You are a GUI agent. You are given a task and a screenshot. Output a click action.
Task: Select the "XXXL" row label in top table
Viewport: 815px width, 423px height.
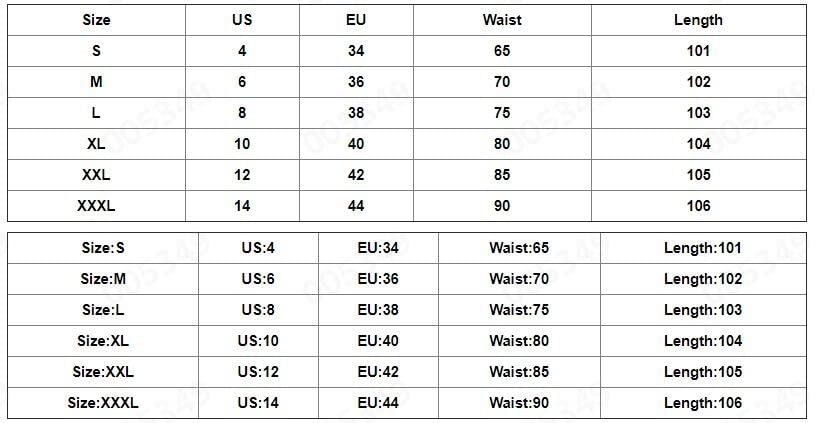(x=96, y=206)
